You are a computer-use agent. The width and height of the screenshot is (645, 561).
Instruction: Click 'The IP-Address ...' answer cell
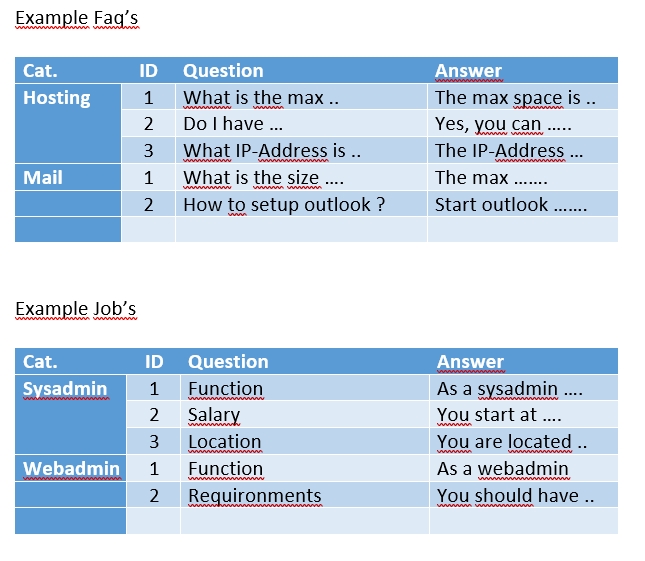click(508, 151)
